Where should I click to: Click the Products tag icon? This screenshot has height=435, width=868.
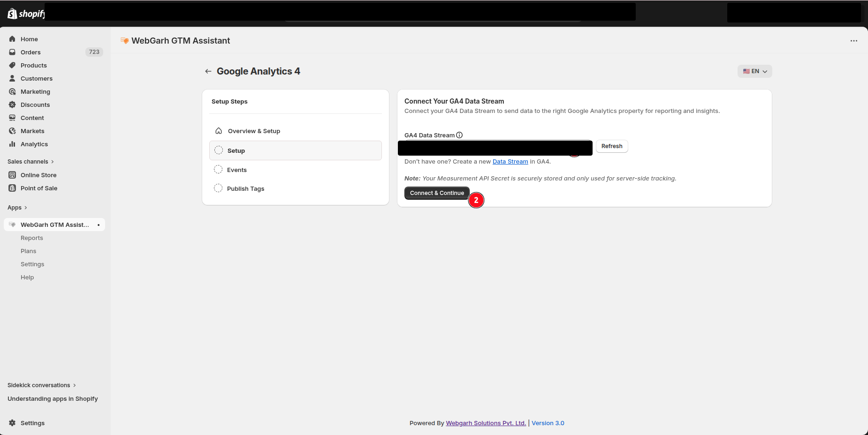point(12,65)
